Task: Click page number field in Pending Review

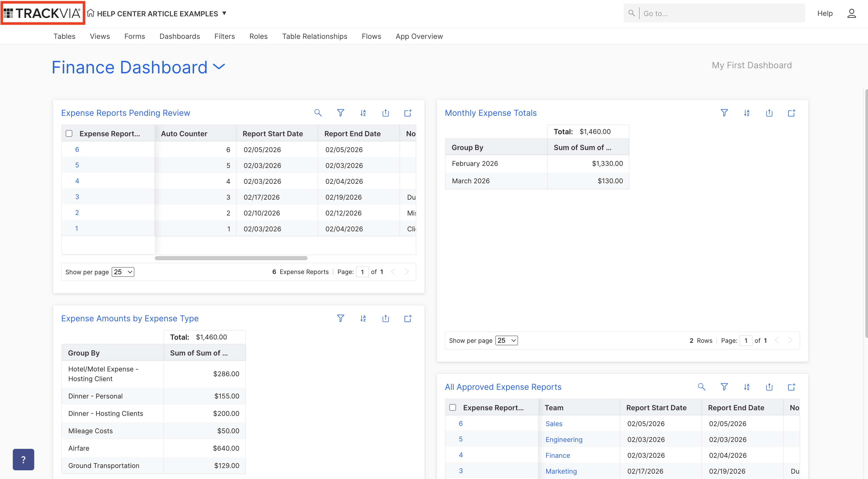Action: coord(362,272)
